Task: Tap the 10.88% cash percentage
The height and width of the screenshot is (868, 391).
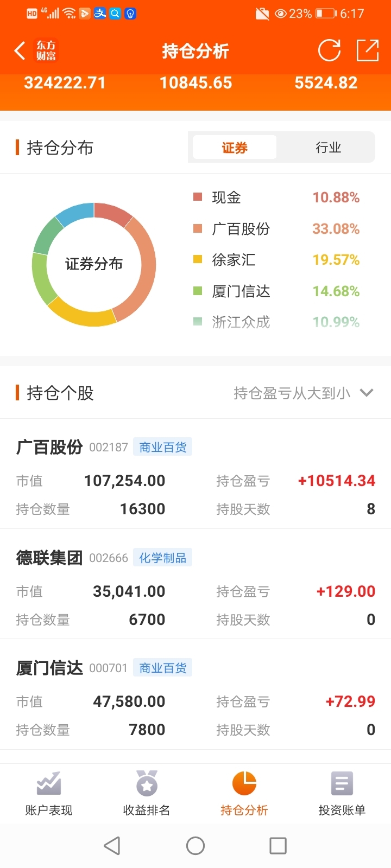Action: (336, 197)
